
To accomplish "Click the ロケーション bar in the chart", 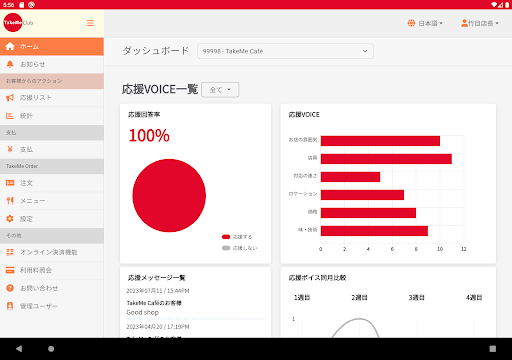I will (362, 195).
